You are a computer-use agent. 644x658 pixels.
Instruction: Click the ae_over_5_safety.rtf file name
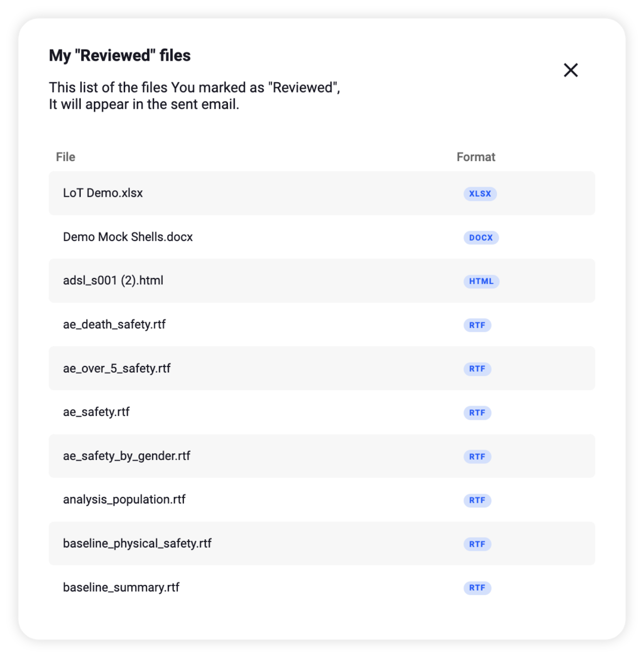(116, 368)
